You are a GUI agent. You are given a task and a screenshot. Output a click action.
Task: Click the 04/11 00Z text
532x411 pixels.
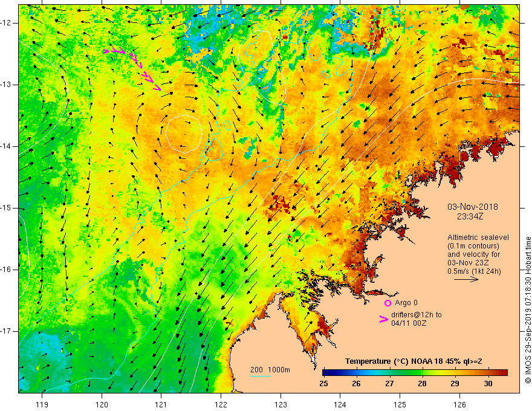409,323
